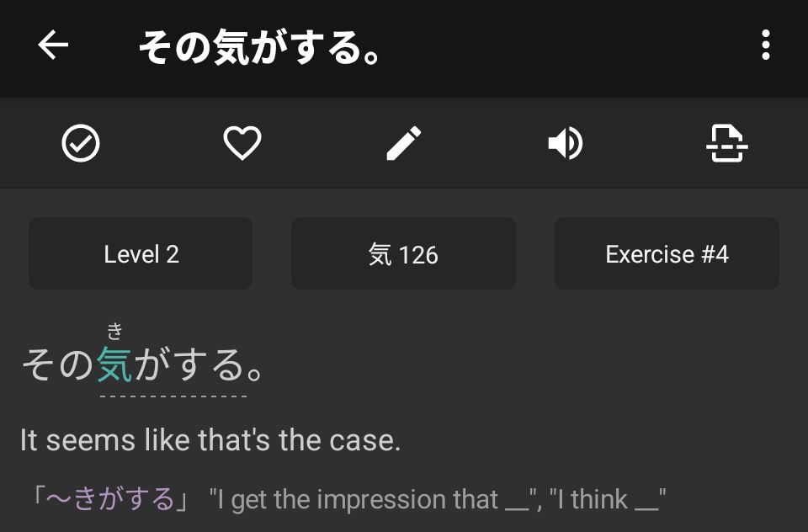The image size is (808, 532).
Task: Open the Level 2 button
Action: (x=141, y=254)
